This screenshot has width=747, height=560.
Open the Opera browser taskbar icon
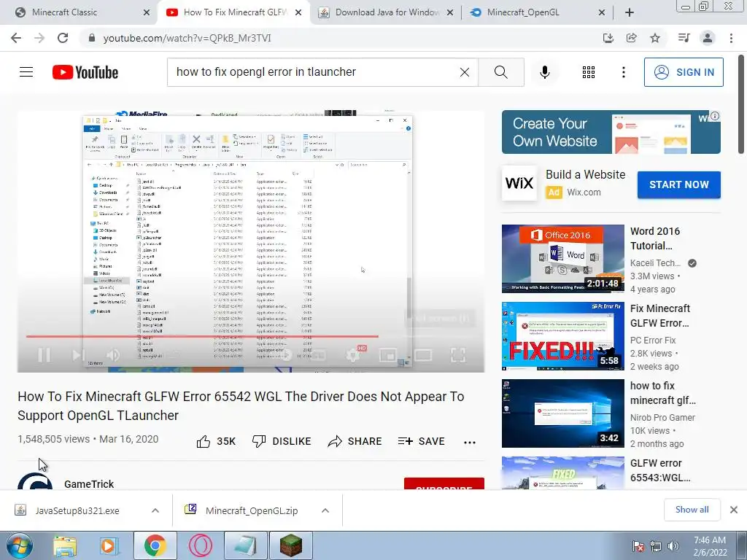coord(200,545)
